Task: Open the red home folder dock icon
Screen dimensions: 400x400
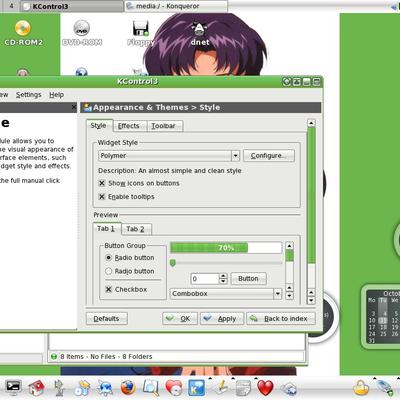Action: (37, 388)
